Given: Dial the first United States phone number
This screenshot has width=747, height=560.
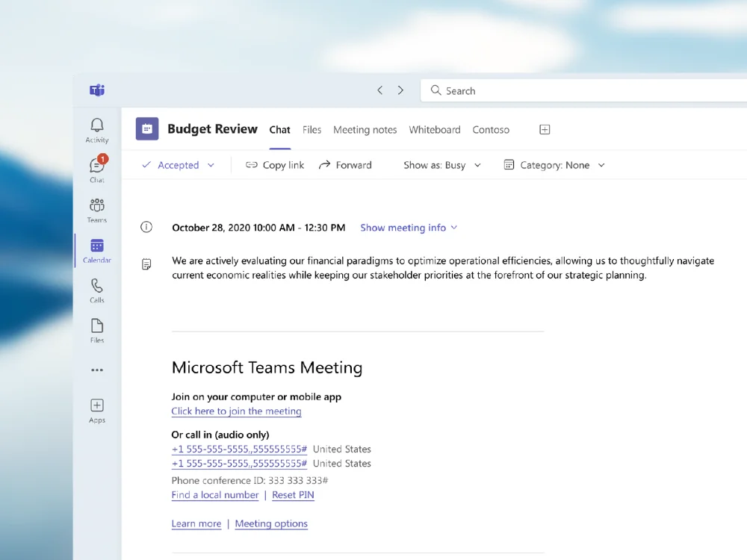Looking at the screenshot, I should (x=239, y=449).
